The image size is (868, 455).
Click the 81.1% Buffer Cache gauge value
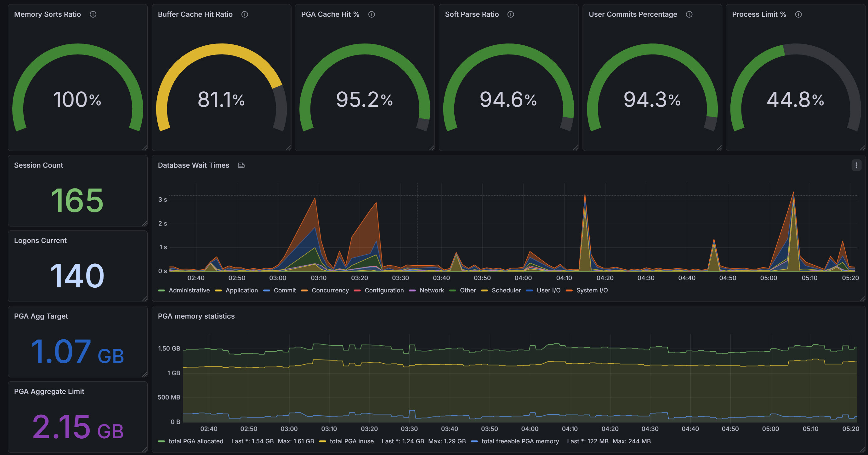[221, 100]
